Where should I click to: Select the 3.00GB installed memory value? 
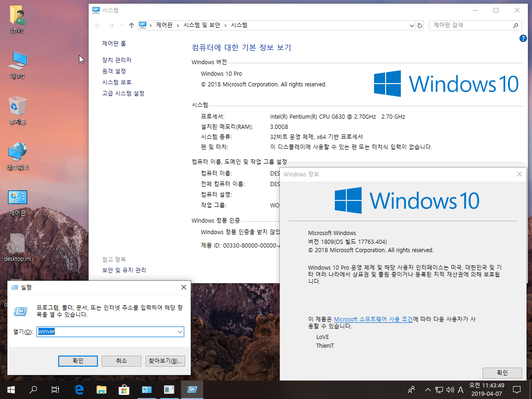click(x=279, y=127)
